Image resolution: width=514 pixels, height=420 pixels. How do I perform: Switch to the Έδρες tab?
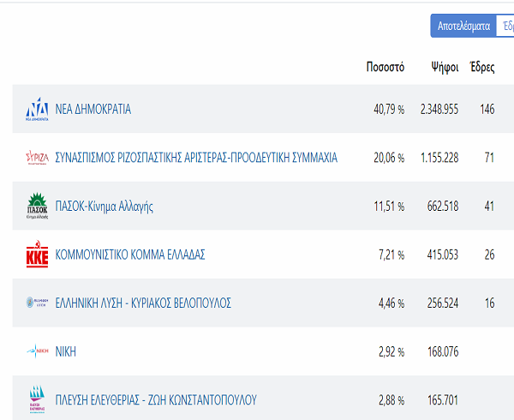(506, 26)
